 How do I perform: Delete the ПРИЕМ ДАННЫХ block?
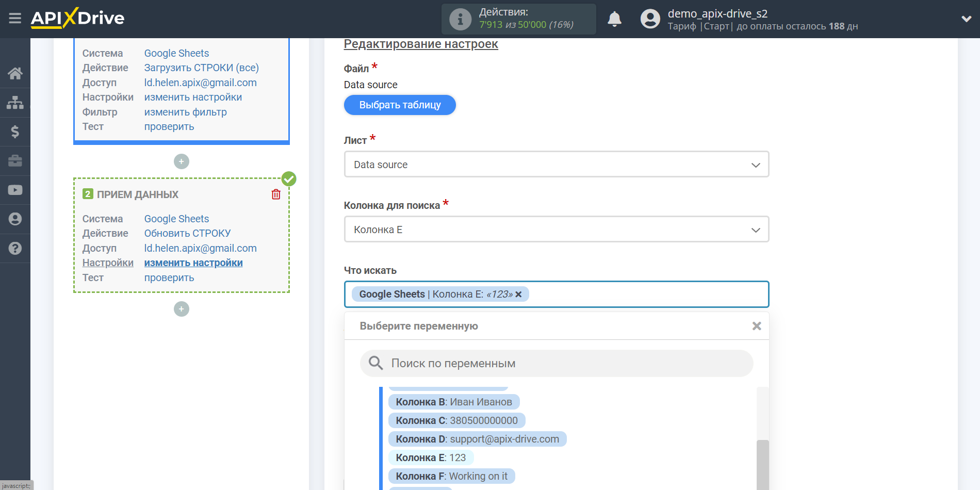click(276, 194)
